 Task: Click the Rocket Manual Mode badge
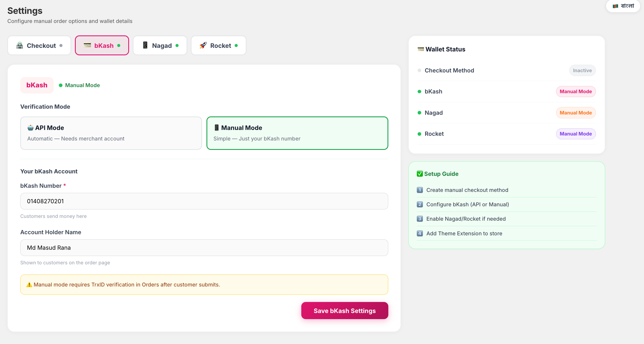pos(576,134)
